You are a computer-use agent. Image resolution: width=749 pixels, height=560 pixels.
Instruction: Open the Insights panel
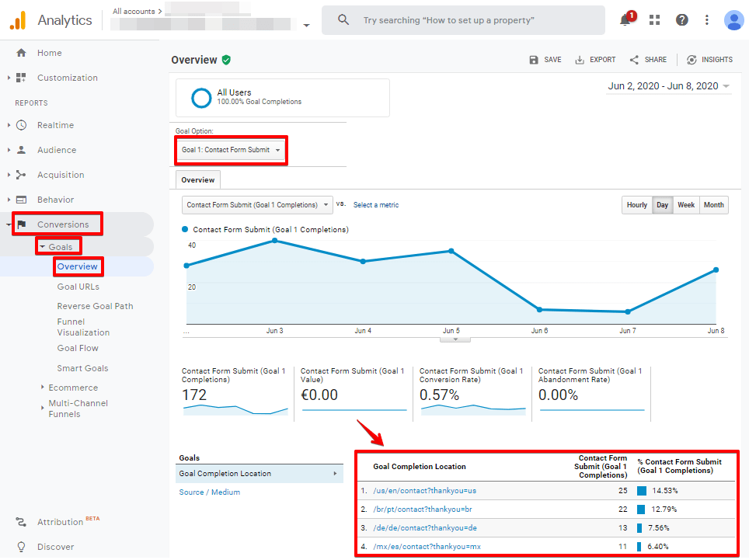pyautogui.click(x=709, y=60)
